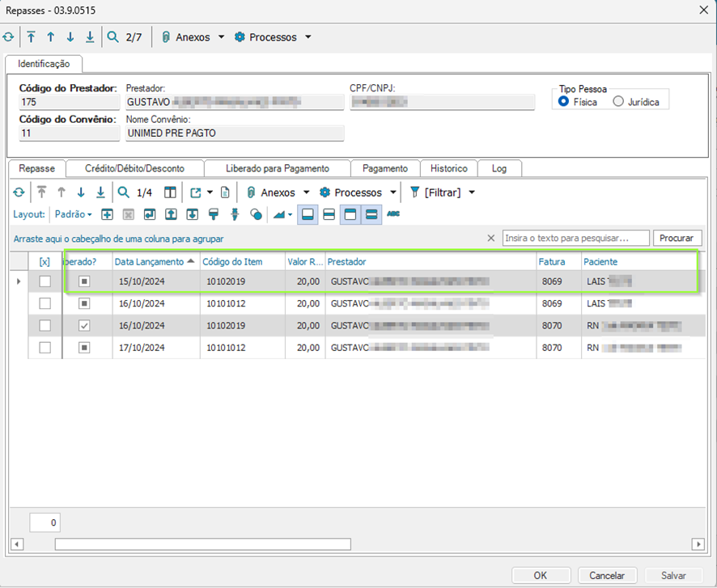Viewport: 717px width, 588px height.
Task: Select the Jurídica radio button
Action: (617, 101)
